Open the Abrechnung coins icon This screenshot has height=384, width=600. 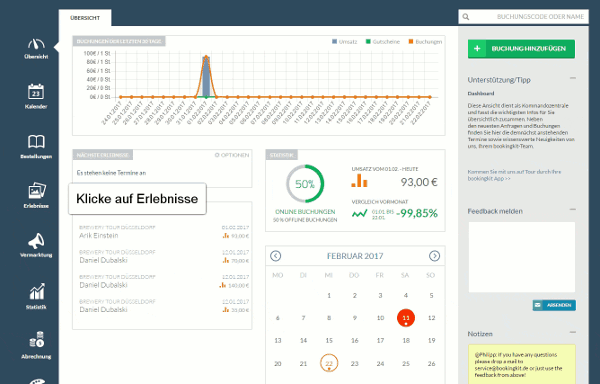pos(37,340)
